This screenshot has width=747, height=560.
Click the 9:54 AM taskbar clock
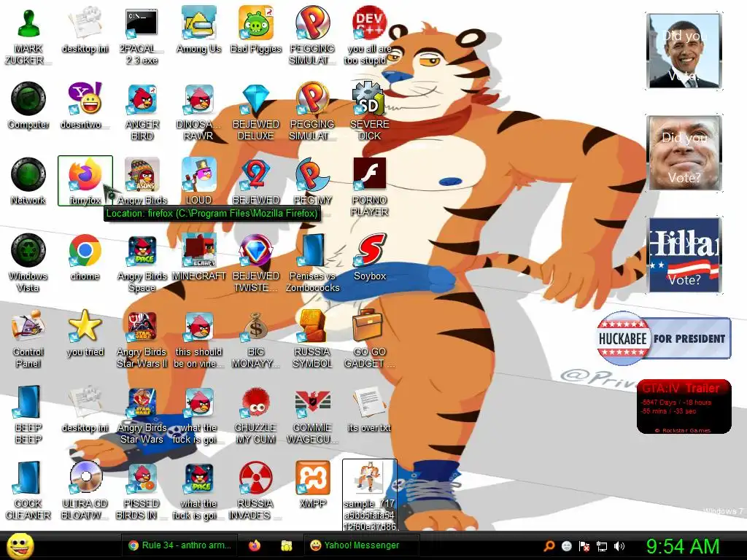point(682,546)
